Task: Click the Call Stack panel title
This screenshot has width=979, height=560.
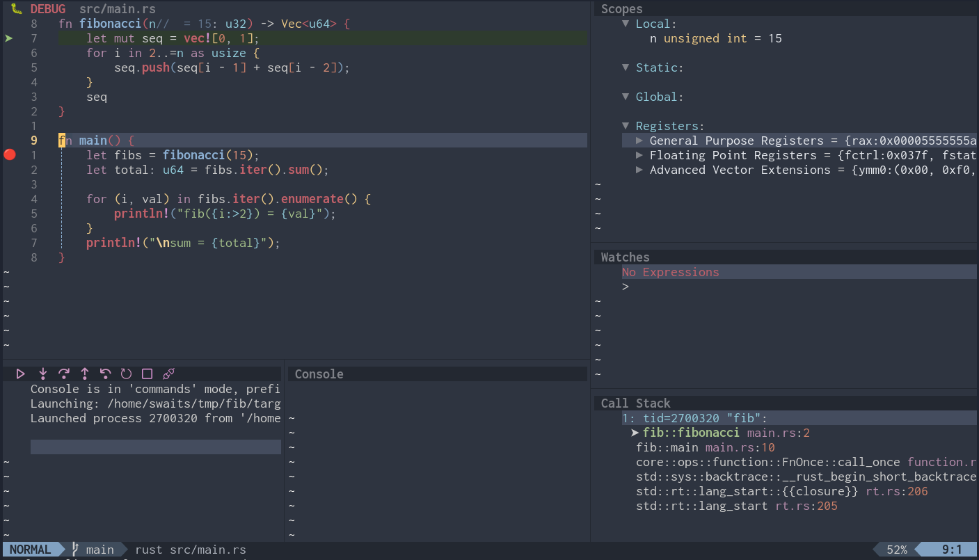Action: tap(636, 403)
